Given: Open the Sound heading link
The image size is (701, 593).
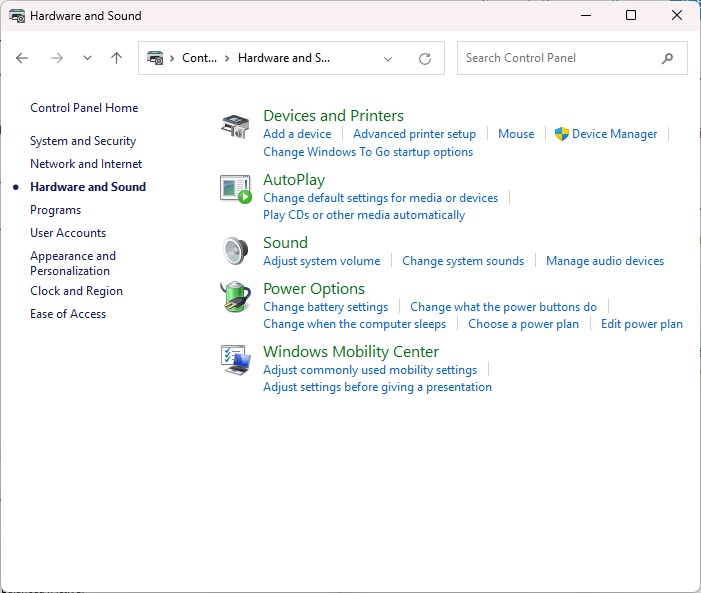Looking at the screenshot, I should [x=285, y=243].
